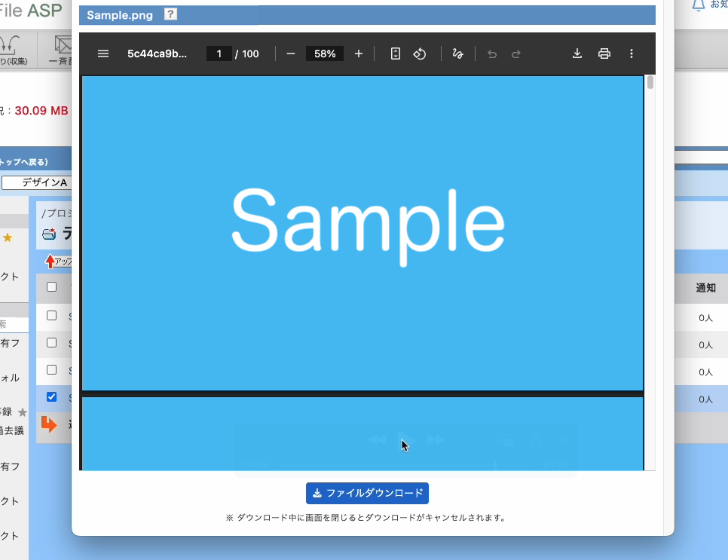
Task: Select the draw annotation tool
Action: [x=457, y=54]
